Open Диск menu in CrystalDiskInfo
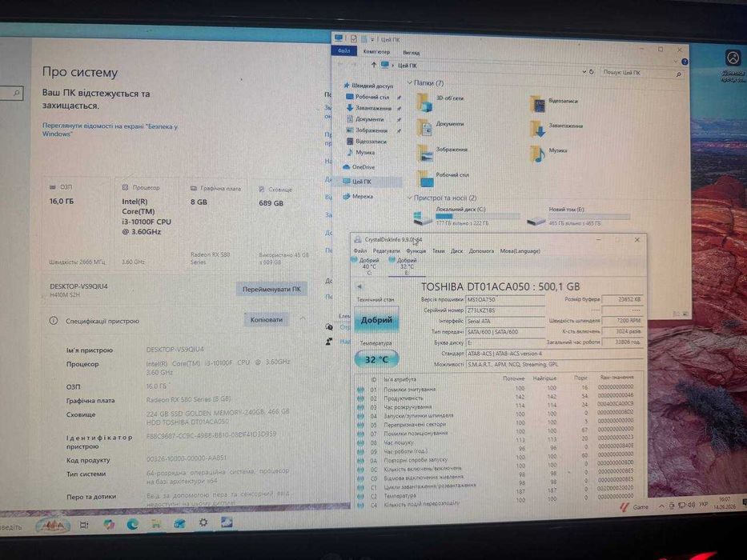Image resolution: width=747 pixels, height=560 pixels. point(457,250)
